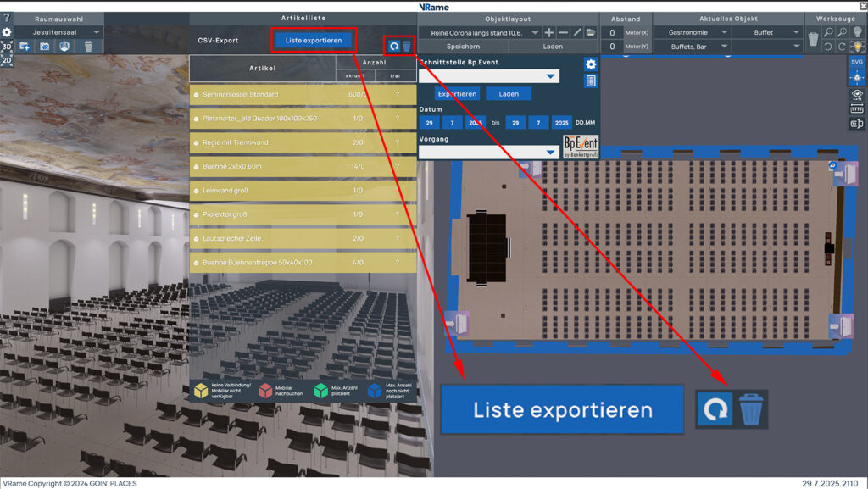Switch to the 3D view mode
Screen dimensions: 868x489
pyautogui.click(x=7, y=47)
